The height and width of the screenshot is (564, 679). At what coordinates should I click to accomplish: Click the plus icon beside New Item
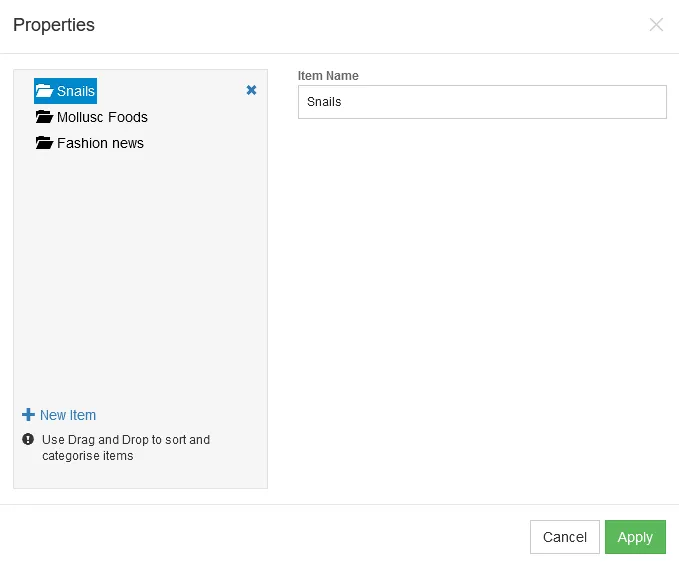coord(28,415)
